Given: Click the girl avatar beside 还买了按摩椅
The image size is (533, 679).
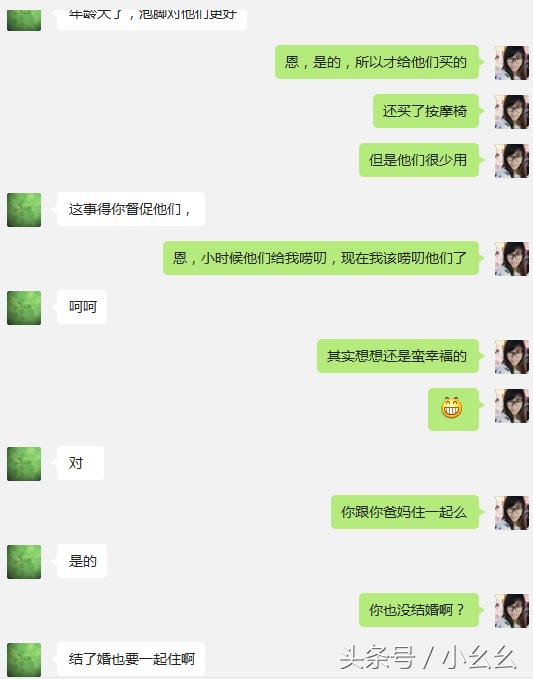Looking at the screenshot, I should [512, 112].
